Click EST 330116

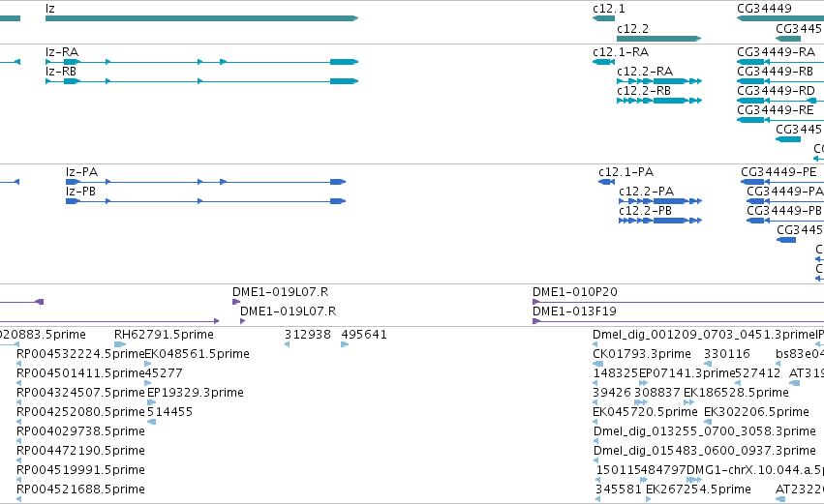point(708,364)
